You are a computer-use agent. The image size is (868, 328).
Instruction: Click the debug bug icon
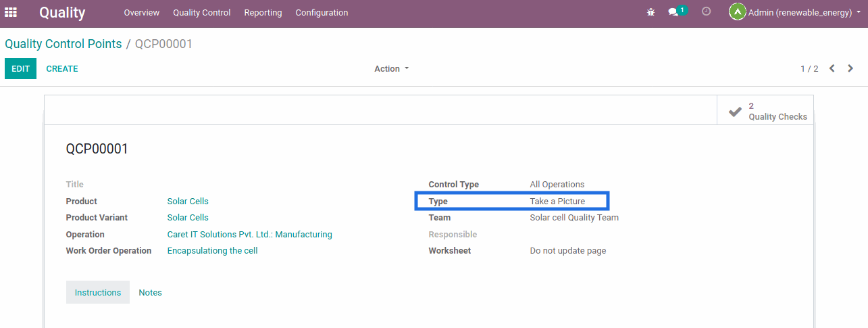tap(650, 12)
